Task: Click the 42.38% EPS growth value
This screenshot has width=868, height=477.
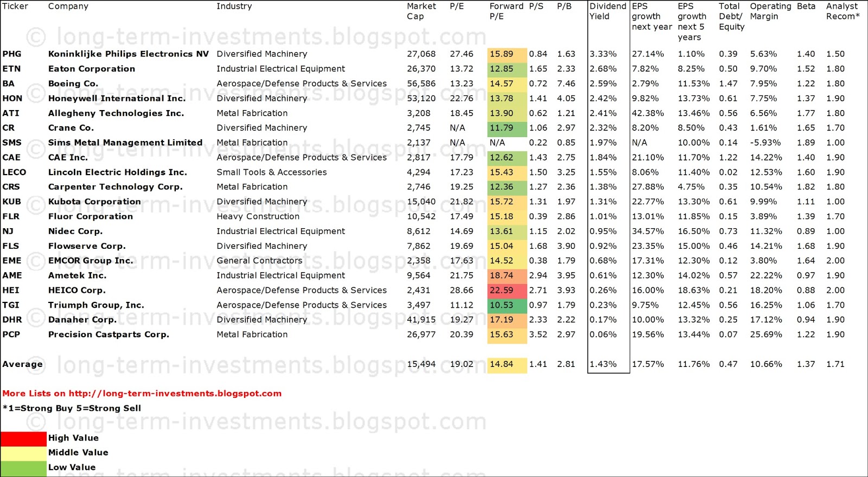Action: coord(648,113)
